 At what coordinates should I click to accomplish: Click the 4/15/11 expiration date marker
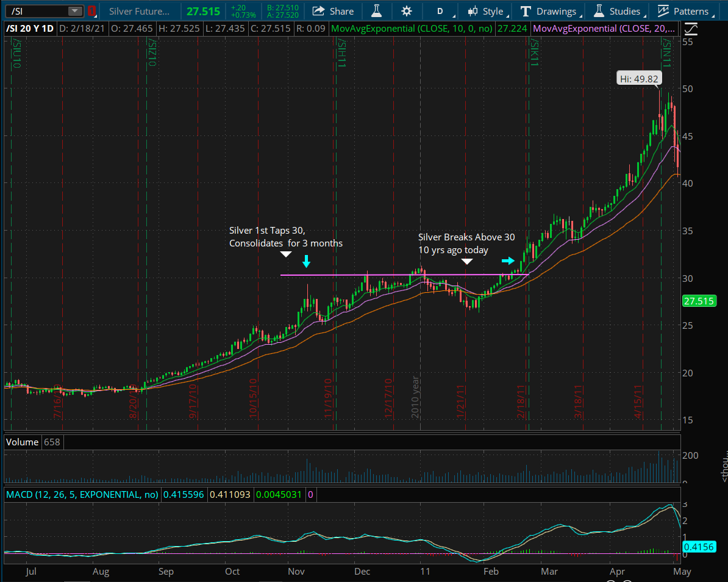coord(638,401)
